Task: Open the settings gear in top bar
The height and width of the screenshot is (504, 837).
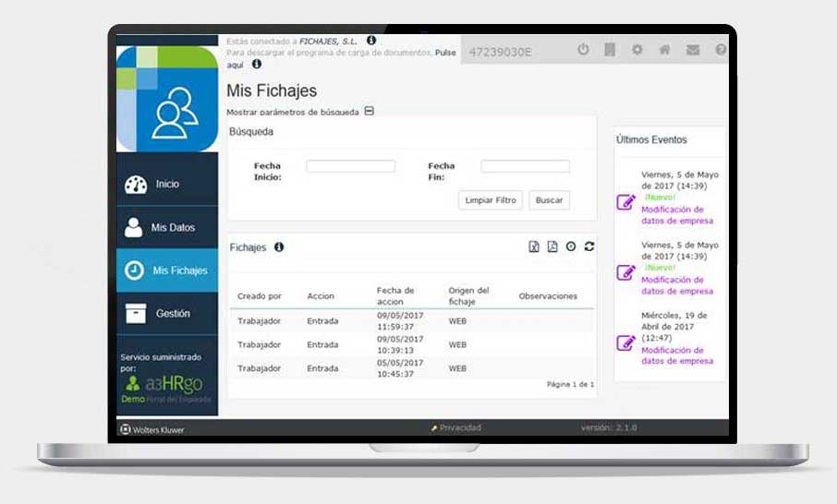Action: tap(637, 50)
